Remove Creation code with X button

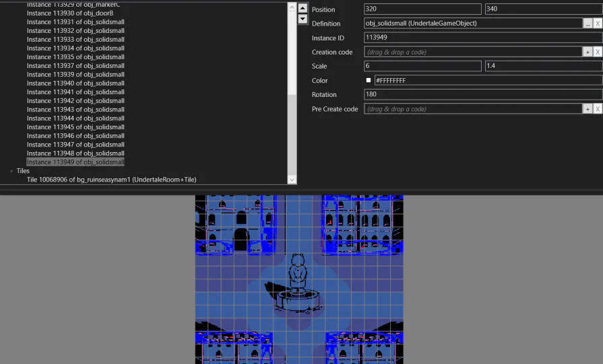(597, 52)
